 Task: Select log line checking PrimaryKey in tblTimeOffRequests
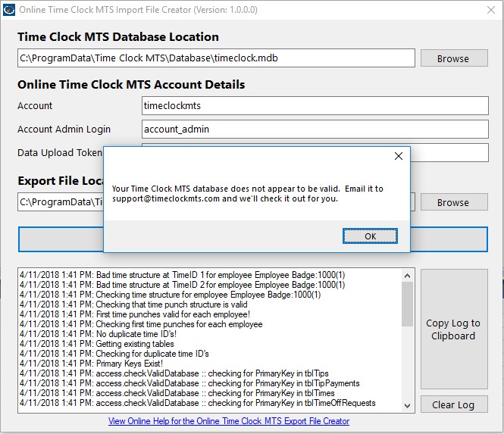[x=197, y=403]
